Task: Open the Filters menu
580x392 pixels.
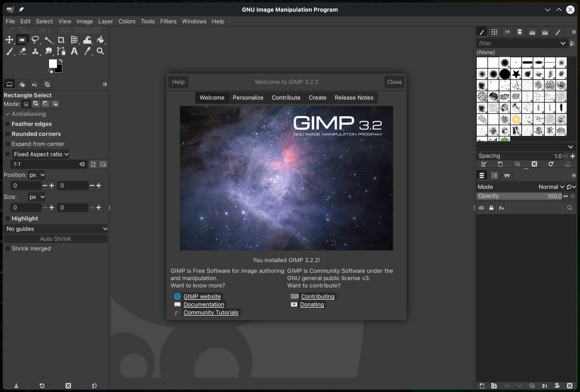Action: 168,21
